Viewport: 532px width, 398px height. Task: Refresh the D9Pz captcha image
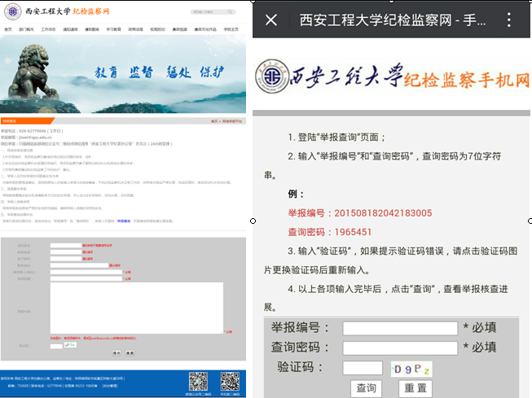coord(411,369)
